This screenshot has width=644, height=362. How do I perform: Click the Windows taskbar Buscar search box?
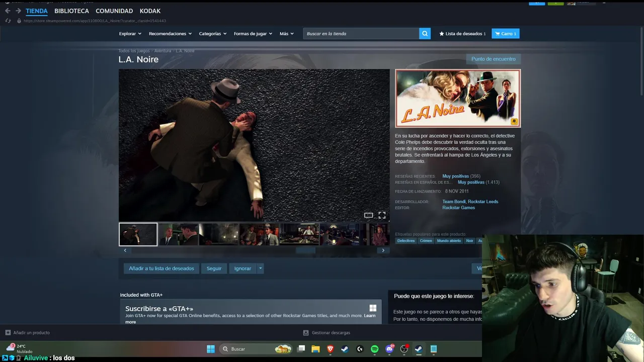pyautogui.click(x=256, y=349)
